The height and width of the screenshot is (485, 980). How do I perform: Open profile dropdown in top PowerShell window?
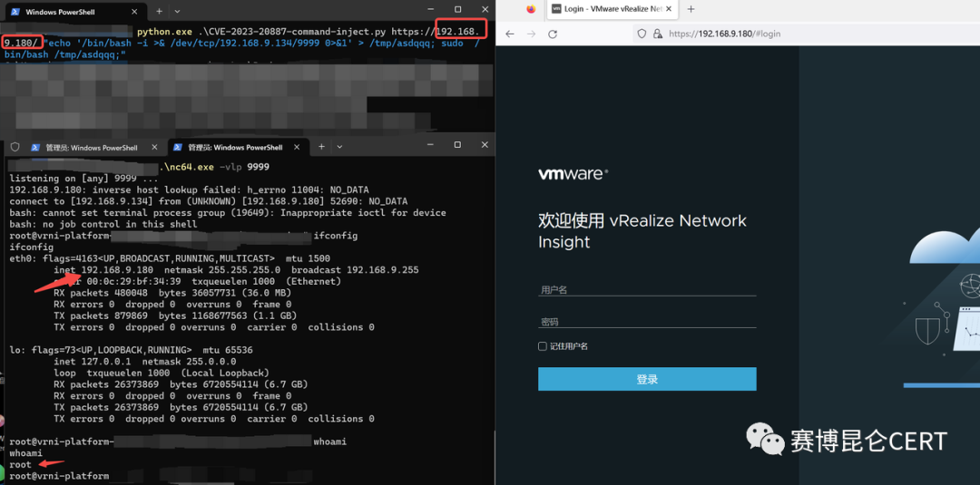tap(178, 11)
